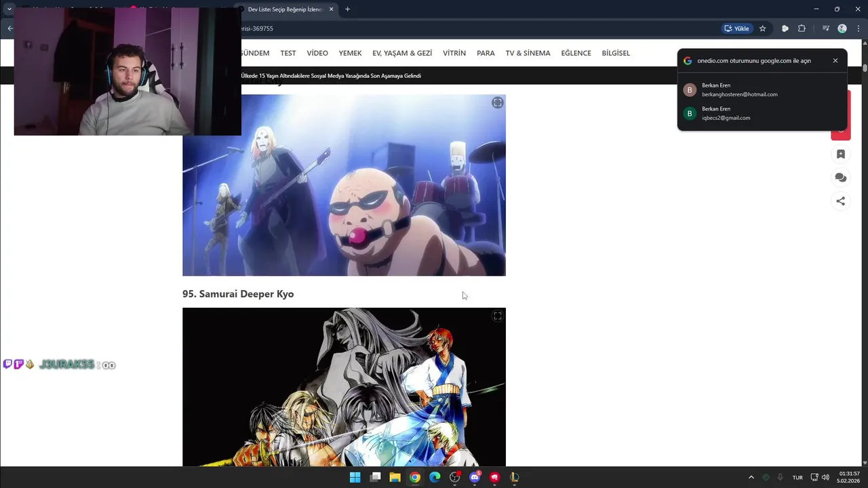This screenshot has height=488, width=868.
Task: Open File Explorer from the taskbar
Action: pos(395,477)
